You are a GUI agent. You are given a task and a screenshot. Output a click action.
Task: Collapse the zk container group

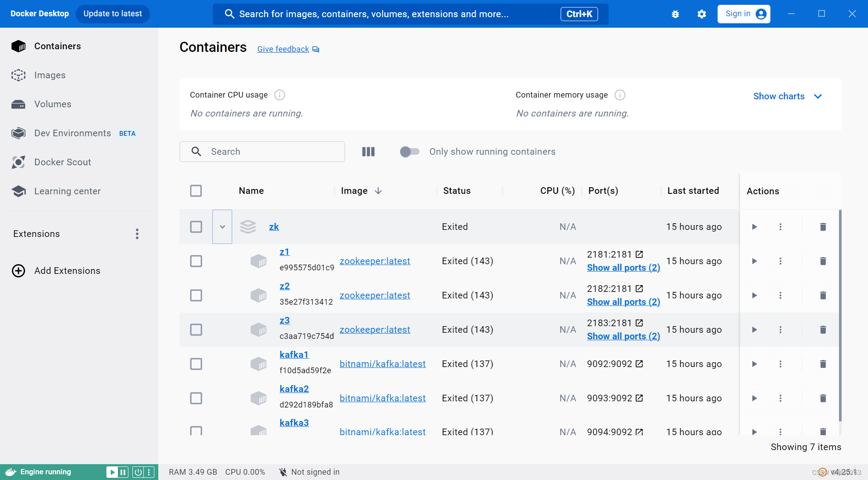tap(222, 226)
